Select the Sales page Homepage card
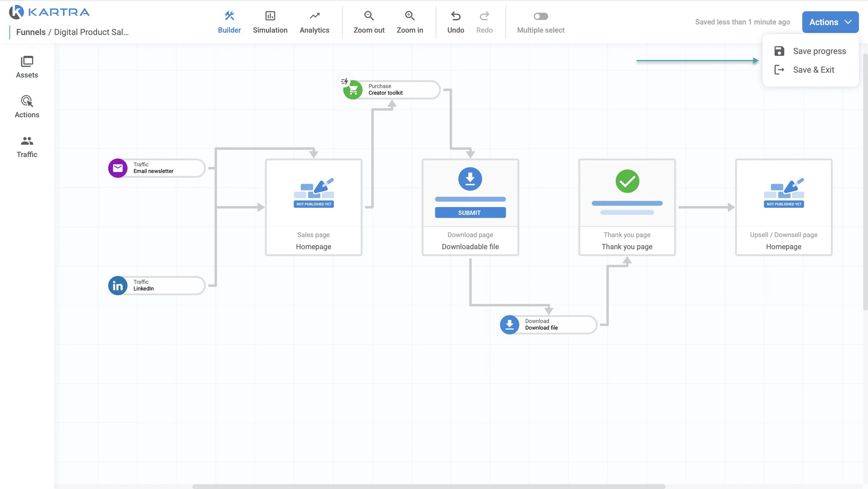Viewport: 868px width, 489px height. click(314, 207)
